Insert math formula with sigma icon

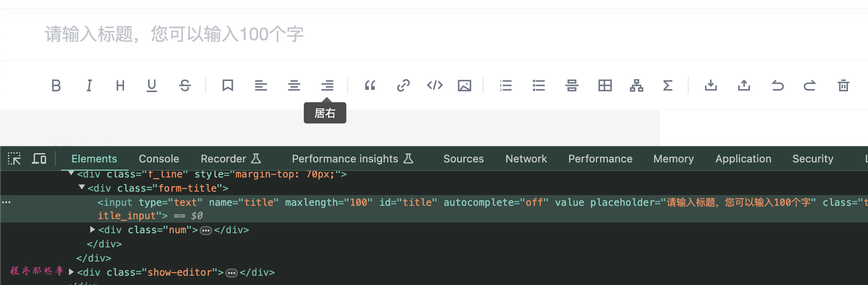point(668,85)
